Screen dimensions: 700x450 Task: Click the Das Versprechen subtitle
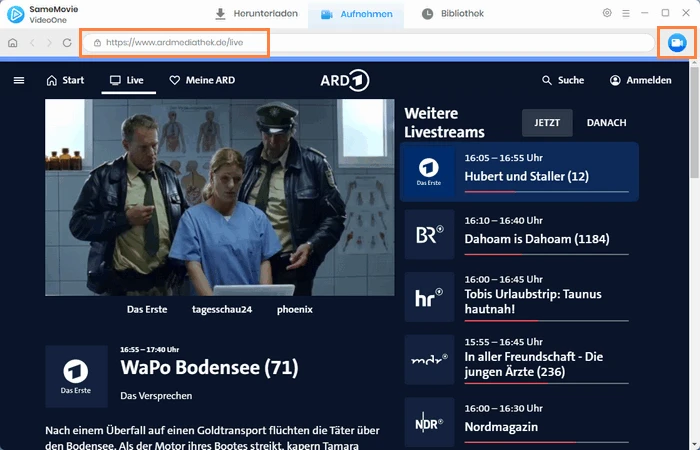point(156,396)
